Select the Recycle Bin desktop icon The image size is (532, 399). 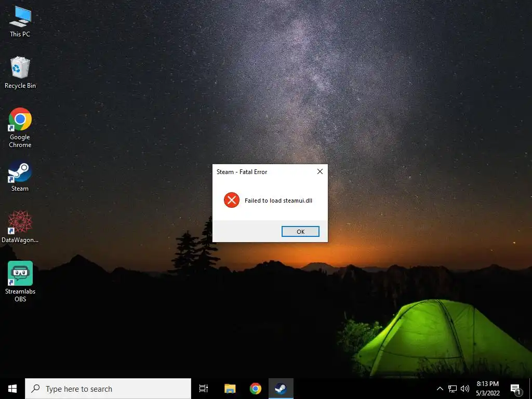tap(20, 73)
